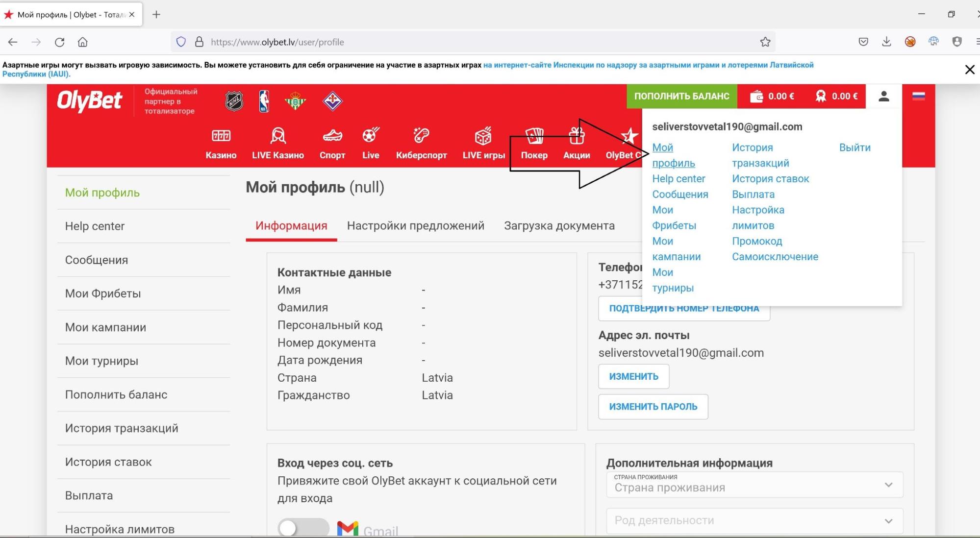This screenshot has height=538, width=980.
Task: Open the NBA partner logo
Action: pos(264,101)
